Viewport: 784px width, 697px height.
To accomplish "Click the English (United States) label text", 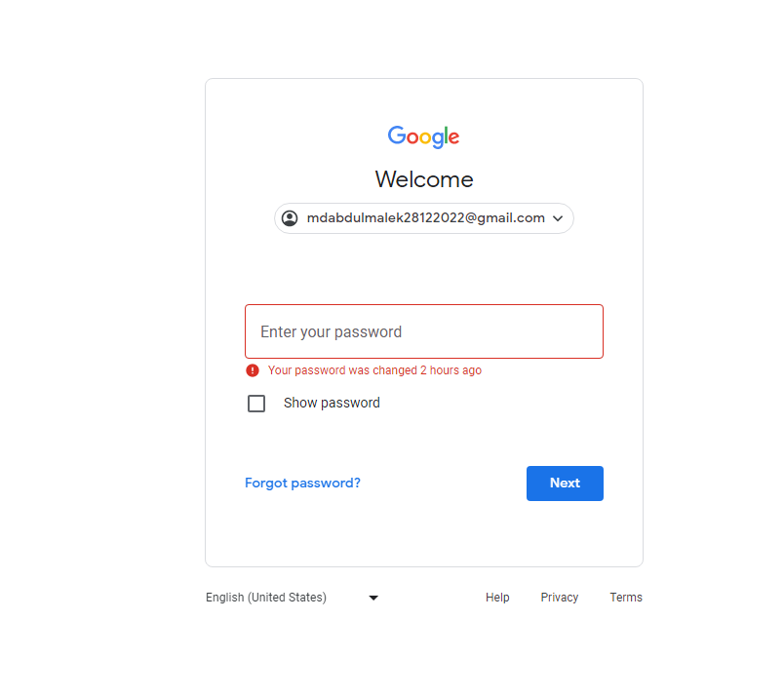I will pos(266,598).
